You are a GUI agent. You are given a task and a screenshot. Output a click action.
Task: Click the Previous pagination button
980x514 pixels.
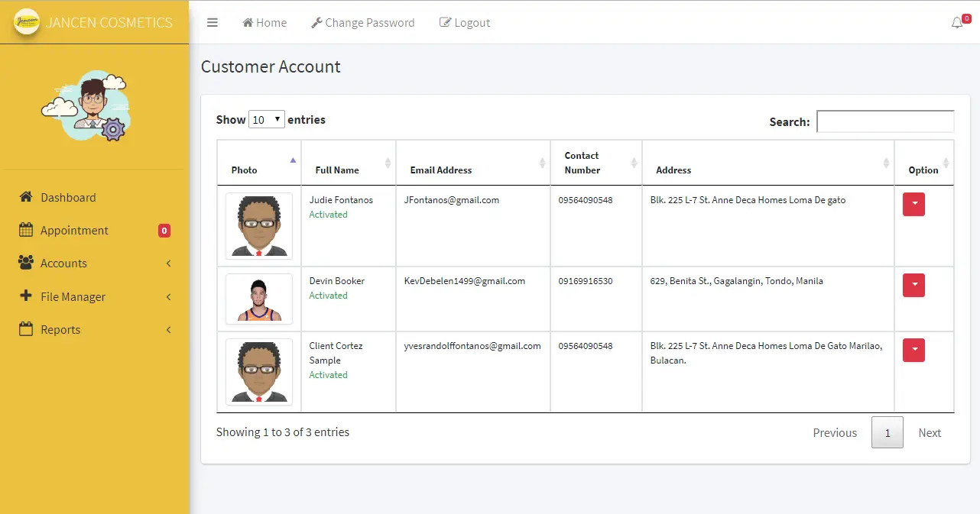click(x=835, y=432)
